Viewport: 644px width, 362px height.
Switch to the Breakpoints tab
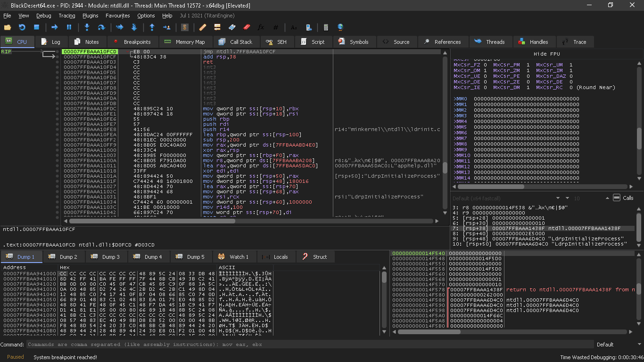tap(132, 42)
